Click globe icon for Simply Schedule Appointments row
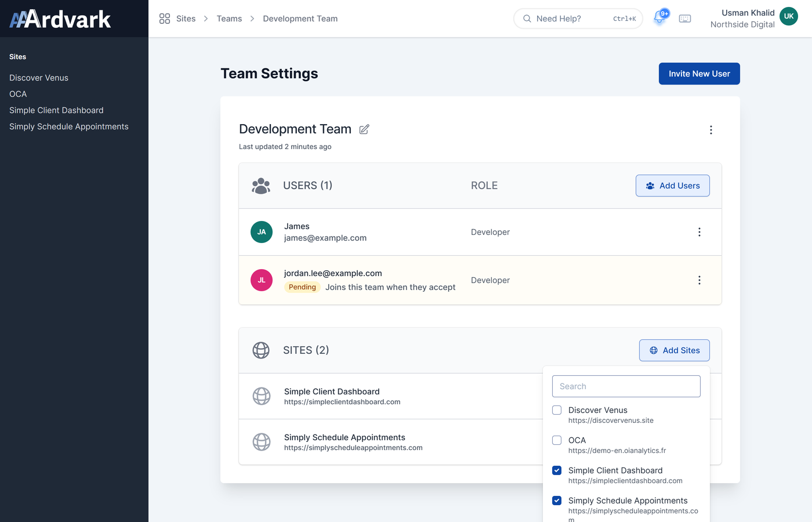The height and width of the screenshot is (522, 812). (x=262, y=442)
